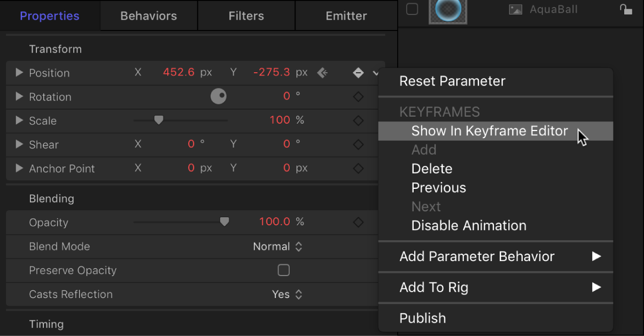Click Publish at the bottom of the menu
Image resolution: width=644 pixels, height=336 pixels.
point(423,318)
